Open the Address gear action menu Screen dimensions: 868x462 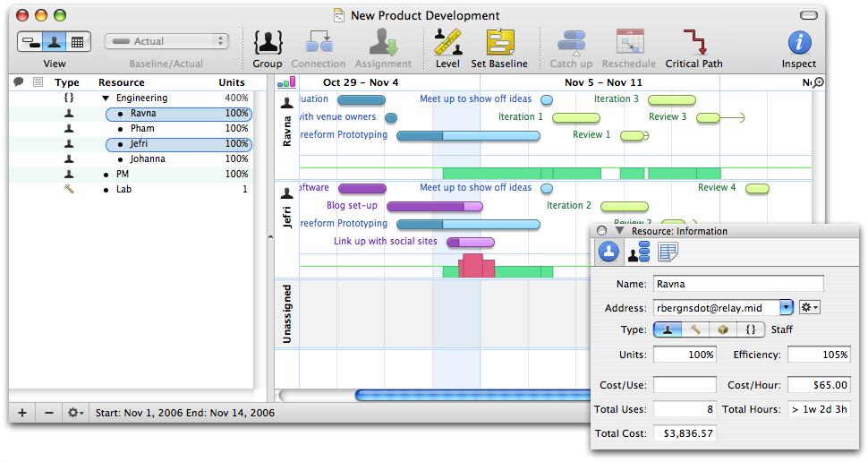tap(809, 307)
